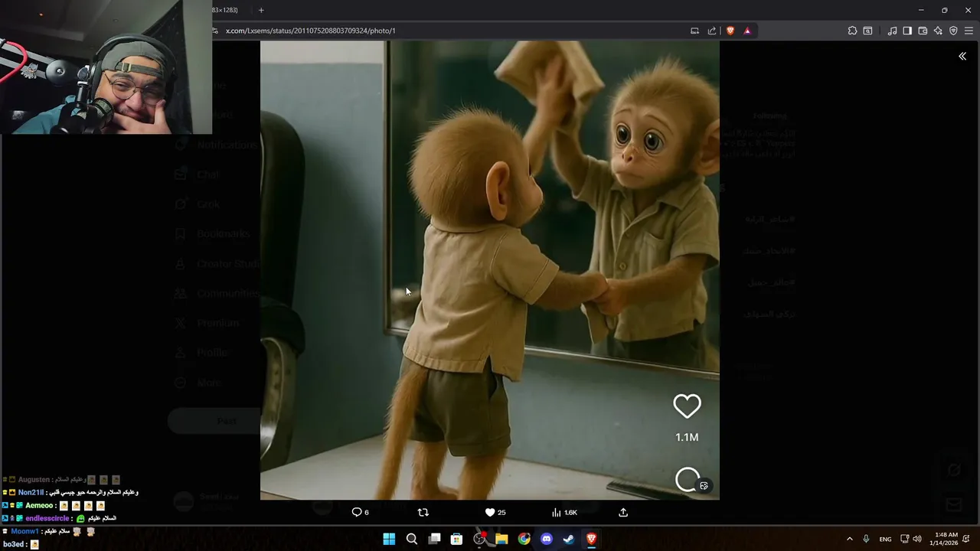Switch input language via ENG indicator
This screenshot has width=980, height=551.
point(885,539)
